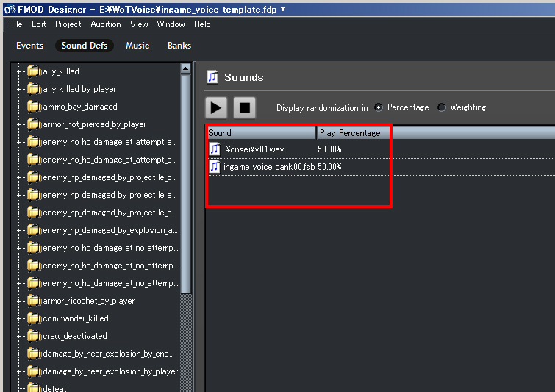
Task: Open the Project menu
Action: (x=68, y=24)
